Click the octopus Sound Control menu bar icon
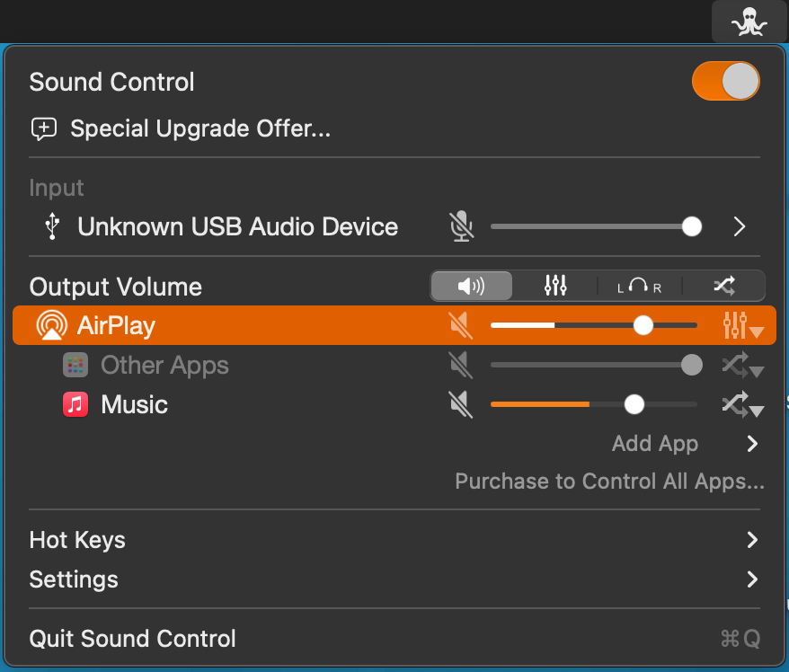Image resolution: width=789 pixels, height=672 pixels. [749, 22]
